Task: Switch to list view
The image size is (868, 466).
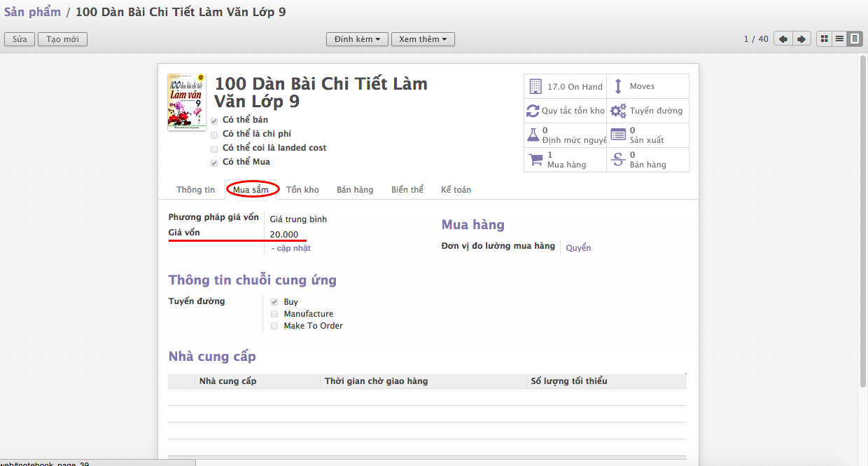Action: [x=840, y=39]
